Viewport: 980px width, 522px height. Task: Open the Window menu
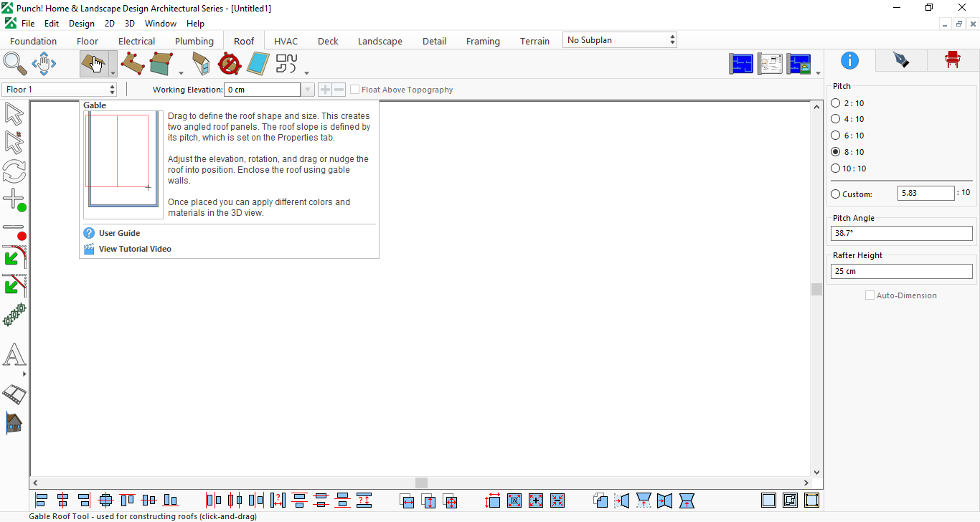tap(161, 24)
